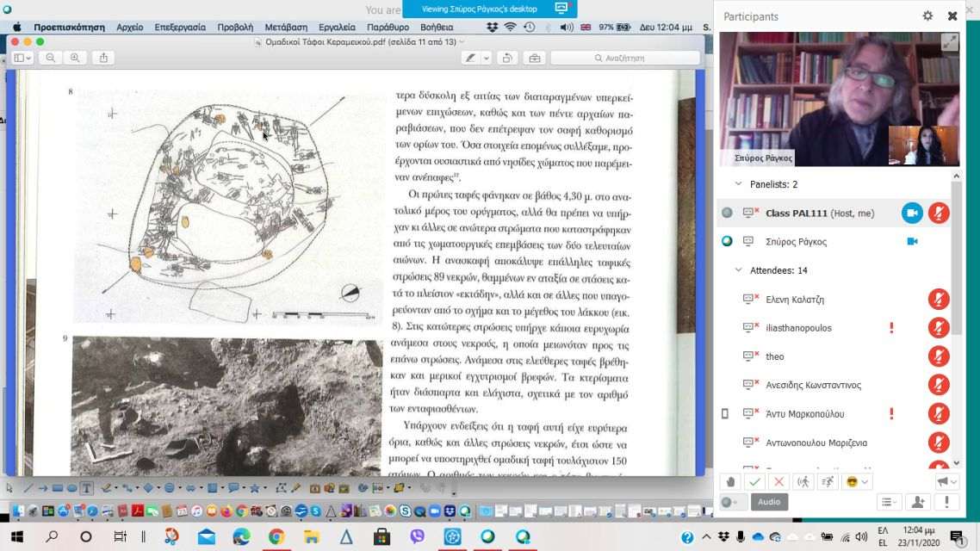
Task: Open the Προβολή menu in menu bar
Action: (234, 27)
